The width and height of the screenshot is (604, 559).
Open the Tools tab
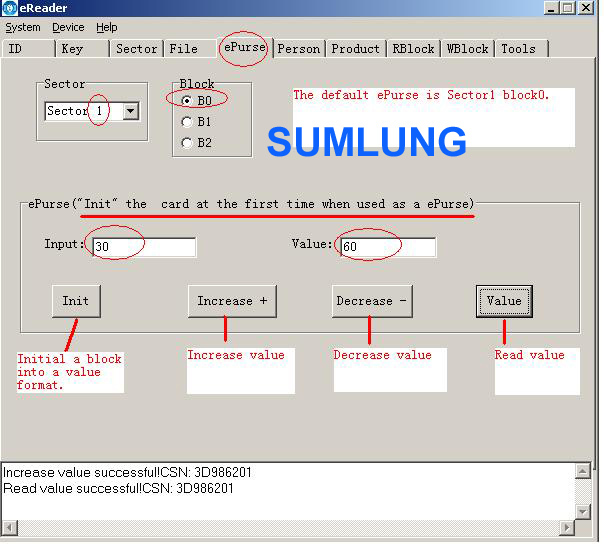518,49
